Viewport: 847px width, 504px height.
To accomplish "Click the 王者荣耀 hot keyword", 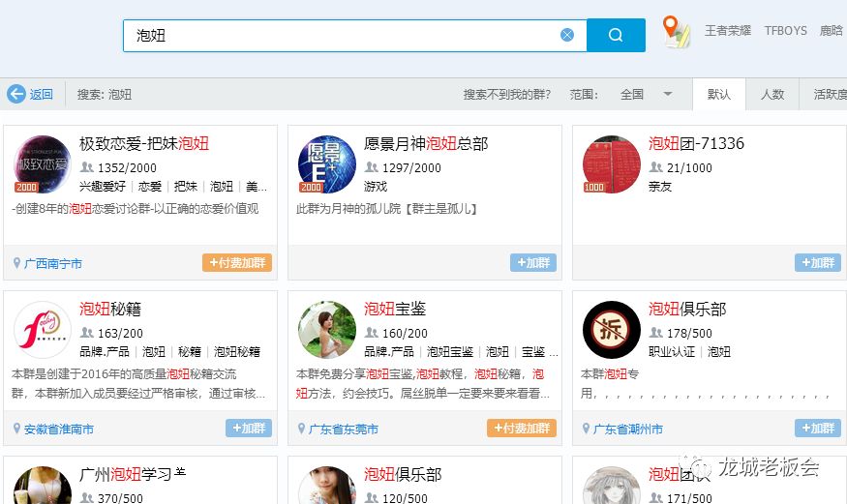I will pos(728,31).
